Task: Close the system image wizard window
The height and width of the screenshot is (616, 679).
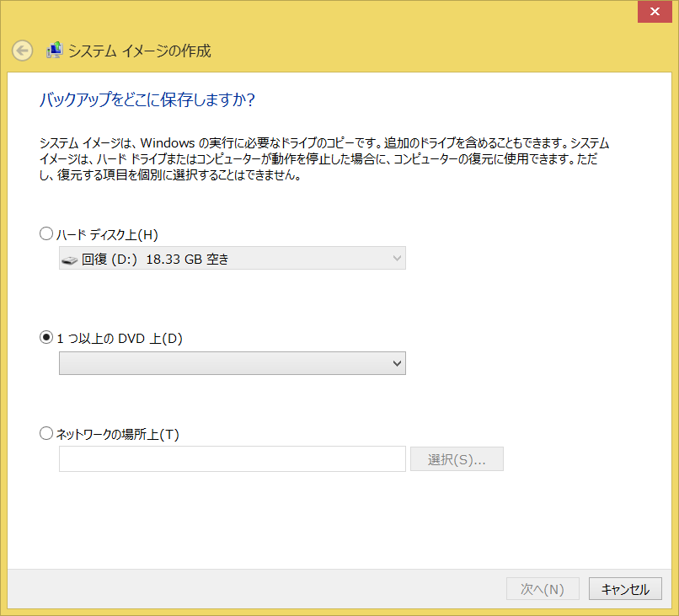Action: 655,12
